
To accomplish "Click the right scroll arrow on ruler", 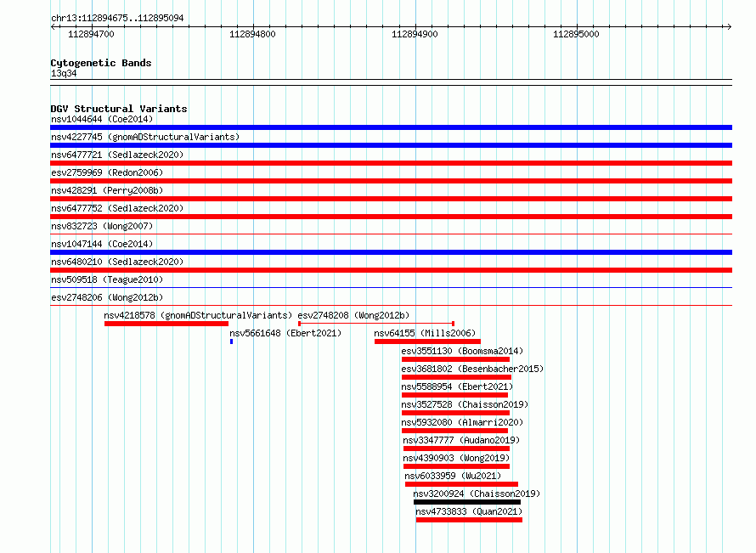I will pos(729,26).
